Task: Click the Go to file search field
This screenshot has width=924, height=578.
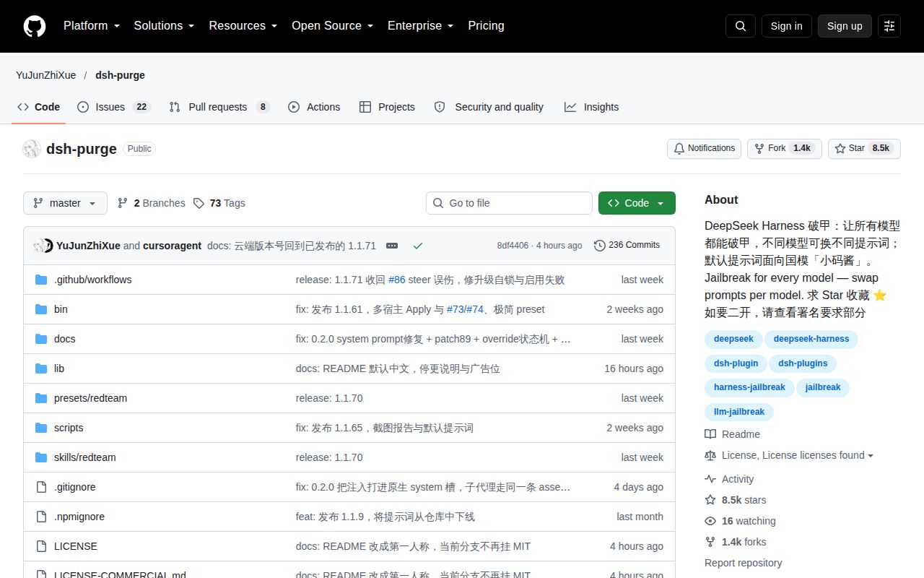Action: [x=509, y=203]
